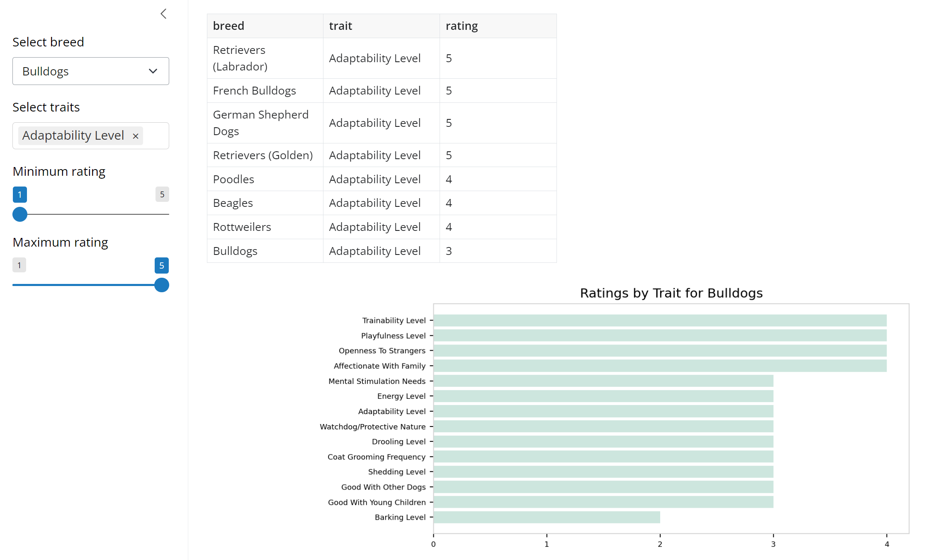The width and height of the screenshot is (926, 560).
Task: Select the Rottweilers row entry
Action: click(x=242, y=227)
